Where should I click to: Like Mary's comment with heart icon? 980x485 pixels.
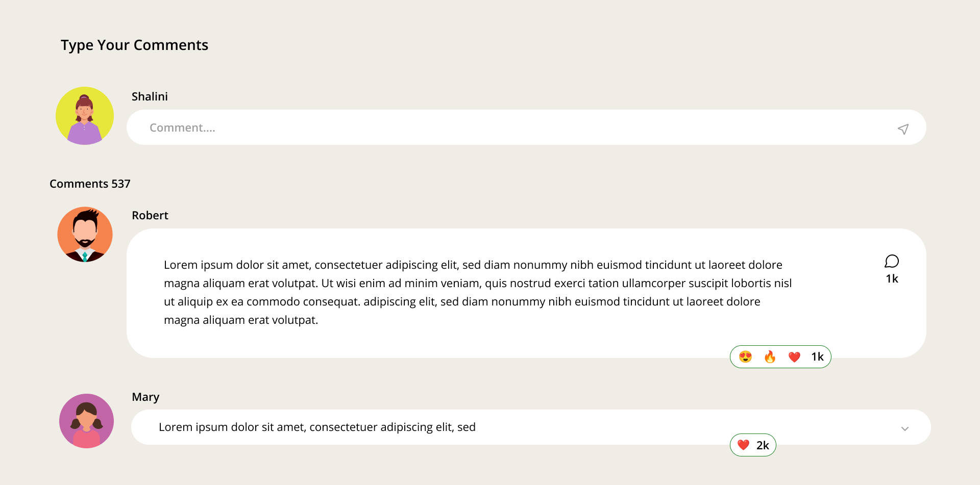743,445
